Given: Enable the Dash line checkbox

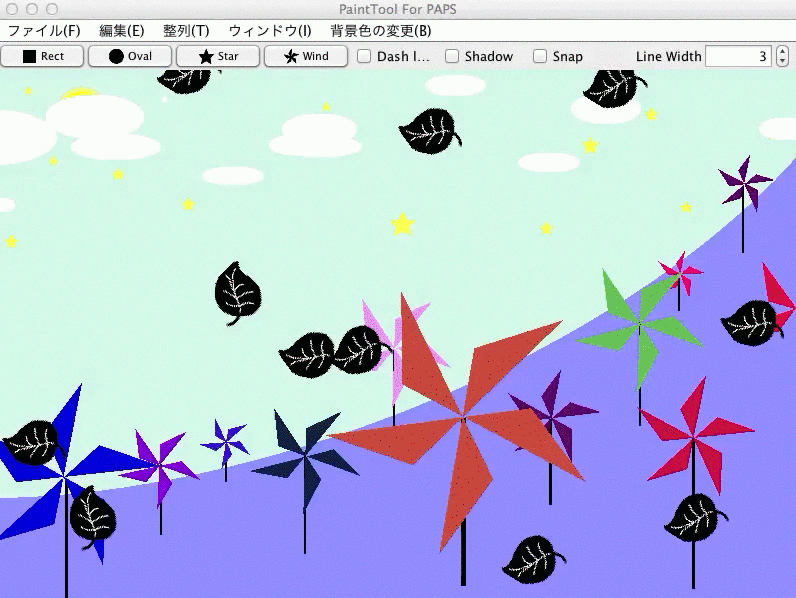Looking at the screenshot, I should pyautogui.click(x=365, y=57).
